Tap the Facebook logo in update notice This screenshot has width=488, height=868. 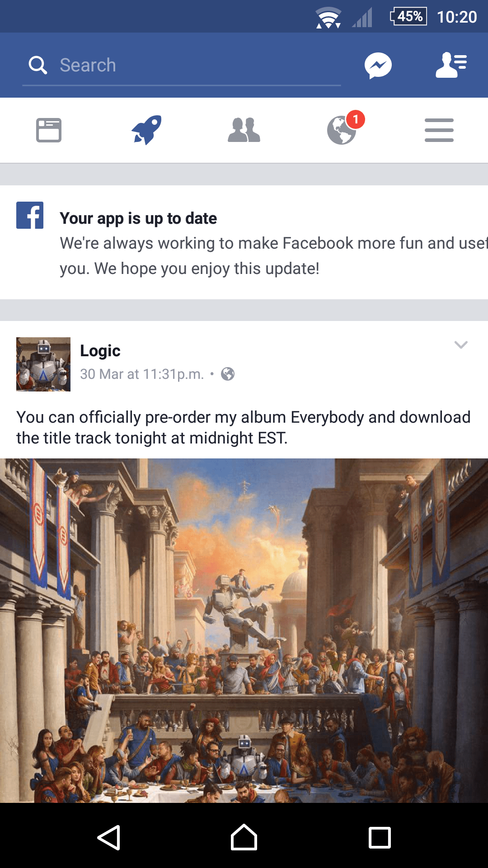click(30, 215)
